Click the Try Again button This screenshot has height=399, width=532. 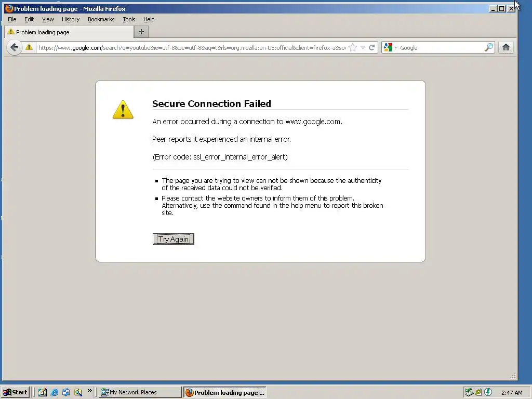click(x=174, y=239)
